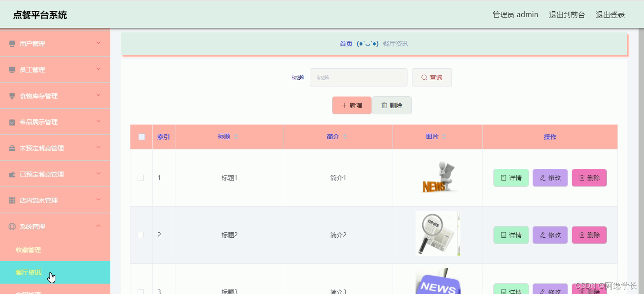Viewport: 644px width, 294px height.
Task: Open the 收藏管理 submenu item
Action: pyautogui.click(x=55, y=250)
